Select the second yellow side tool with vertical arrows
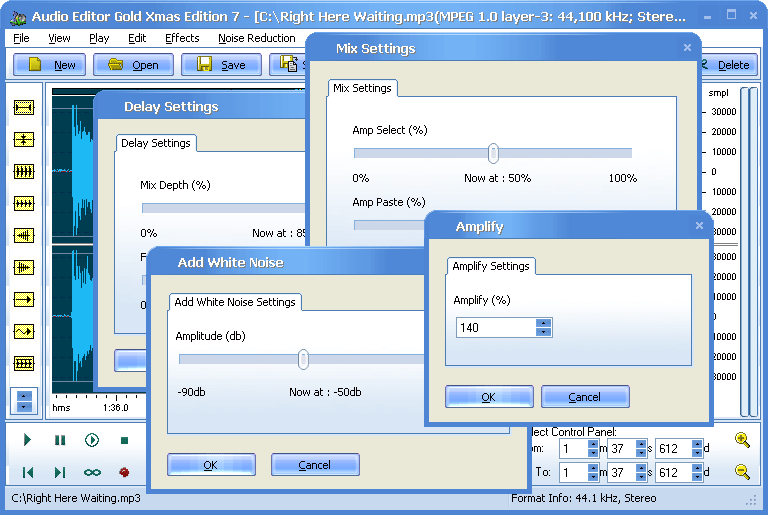This screenshot has height=515, width=768. coord(24,140)
